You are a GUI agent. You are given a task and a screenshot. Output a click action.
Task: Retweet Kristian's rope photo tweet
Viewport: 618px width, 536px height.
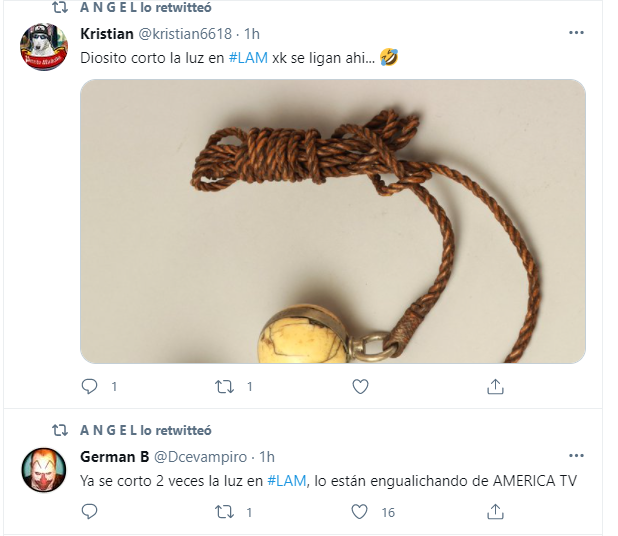pos(224,387)
